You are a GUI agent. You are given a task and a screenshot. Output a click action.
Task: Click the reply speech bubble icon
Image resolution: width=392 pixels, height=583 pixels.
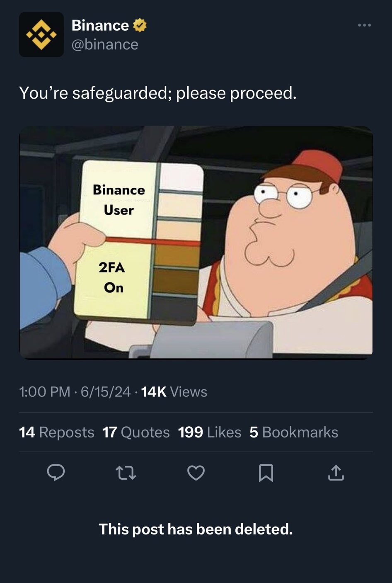(x=56, y=473)
